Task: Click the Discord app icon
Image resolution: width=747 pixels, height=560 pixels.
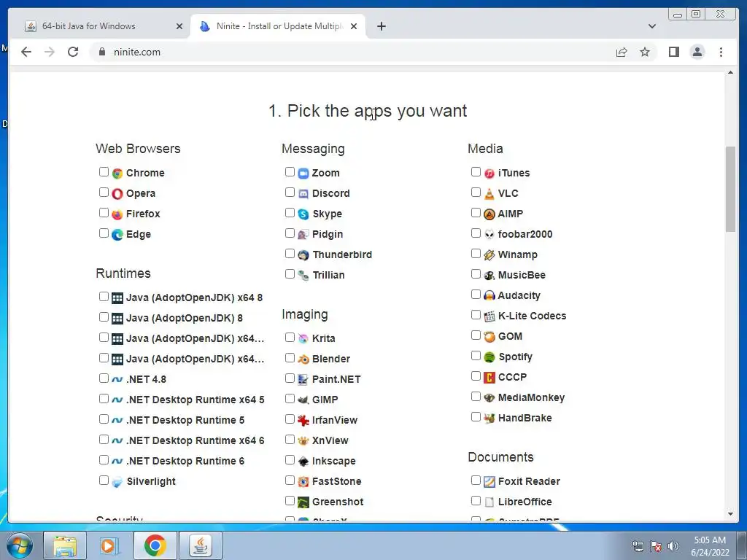Action: click(303, 194)
